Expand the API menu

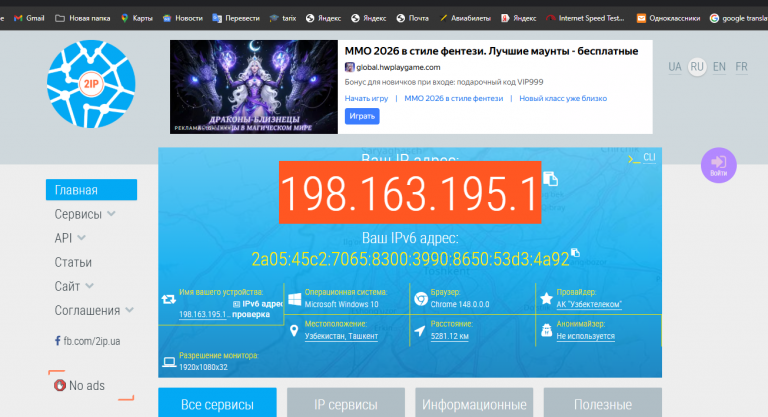[70, 238]
